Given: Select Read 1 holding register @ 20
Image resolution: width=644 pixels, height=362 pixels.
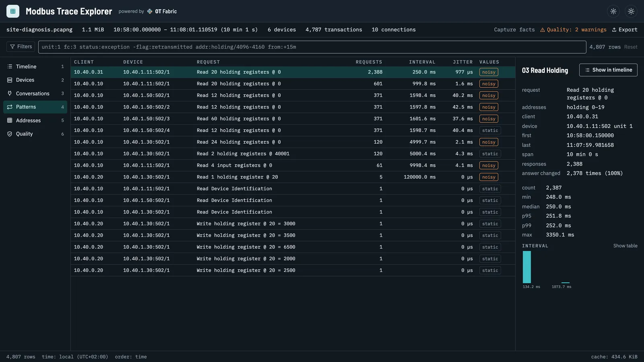Looking at the screenshot, I should coord(293,177).
